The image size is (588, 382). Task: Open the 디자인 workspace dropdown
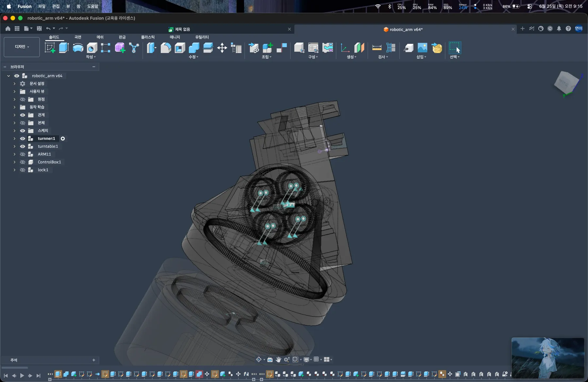pos(22,47)
